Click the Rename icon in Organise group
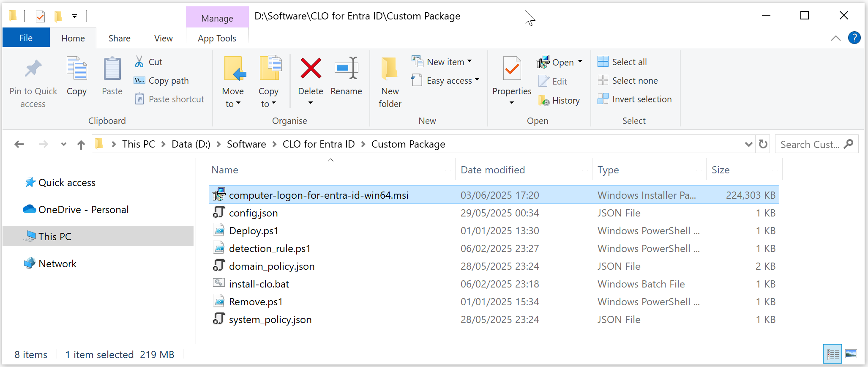Image resolution: width=868 pixels, height=367 pixels. (346, 68)
